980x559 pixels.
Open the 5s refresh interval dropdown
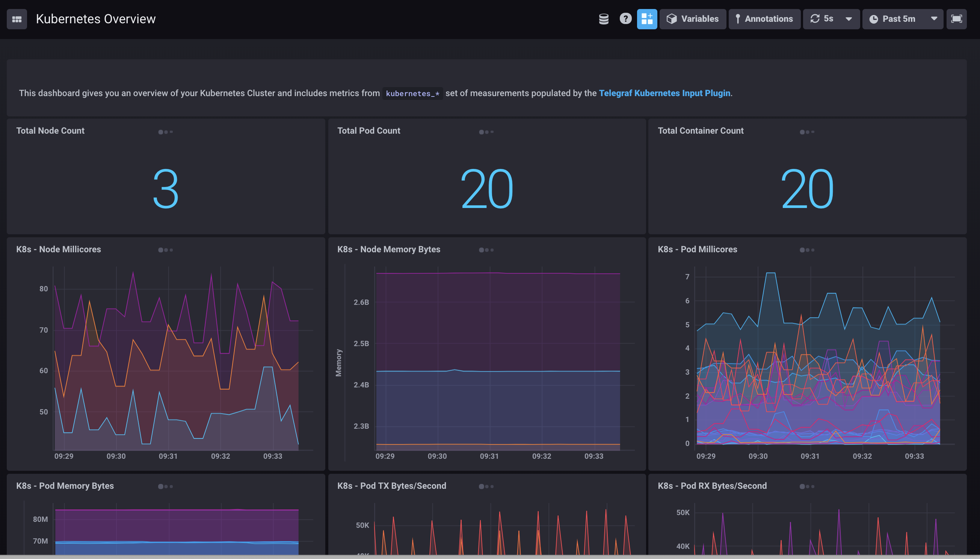848,18
